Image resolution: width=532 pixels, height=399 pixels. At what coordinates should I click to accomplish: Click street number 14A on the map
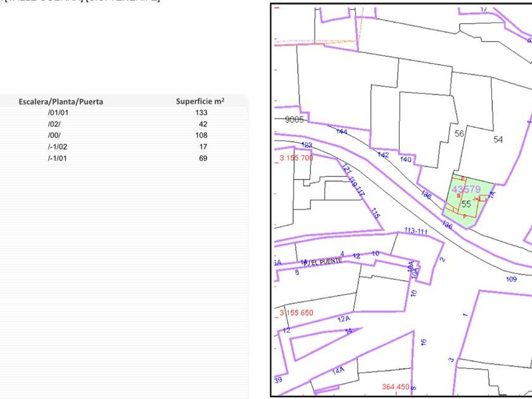point(338,371)
